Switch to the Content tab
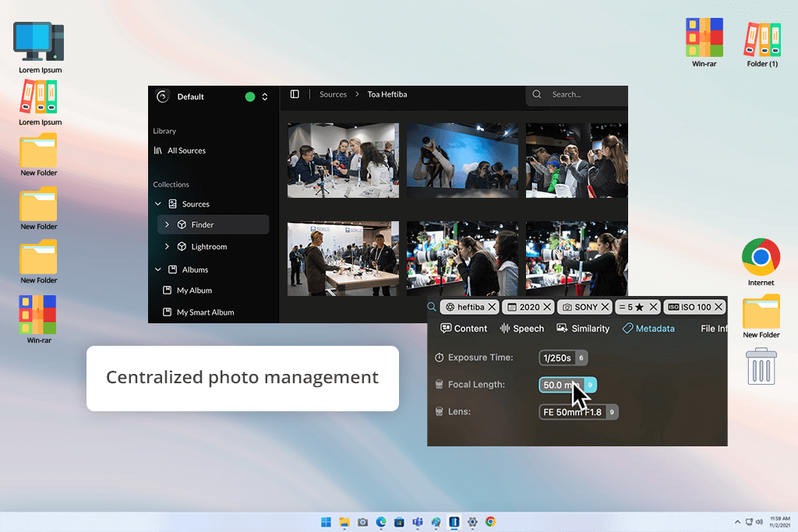This screenshot has width=798, height=532. [464, 329]
